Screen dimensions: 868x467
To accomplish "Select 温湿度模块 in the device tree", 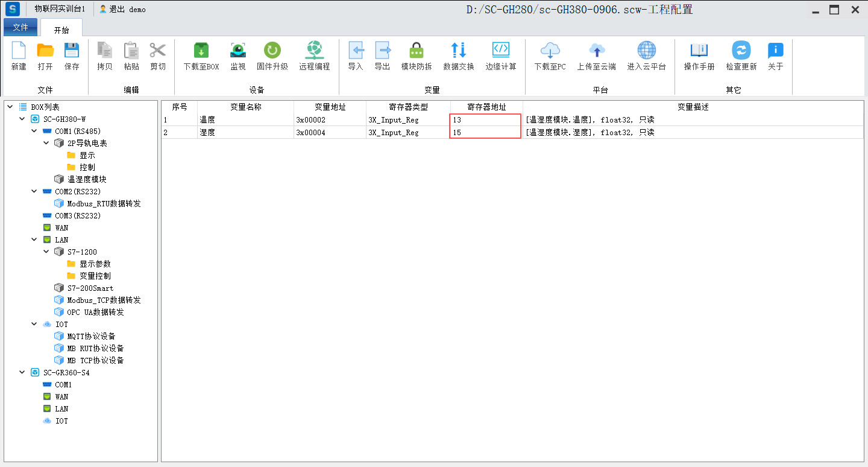I will pos(87,179).
